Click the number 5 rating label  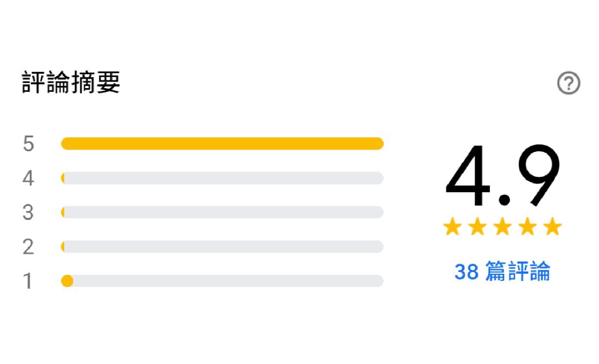[28, 144]
